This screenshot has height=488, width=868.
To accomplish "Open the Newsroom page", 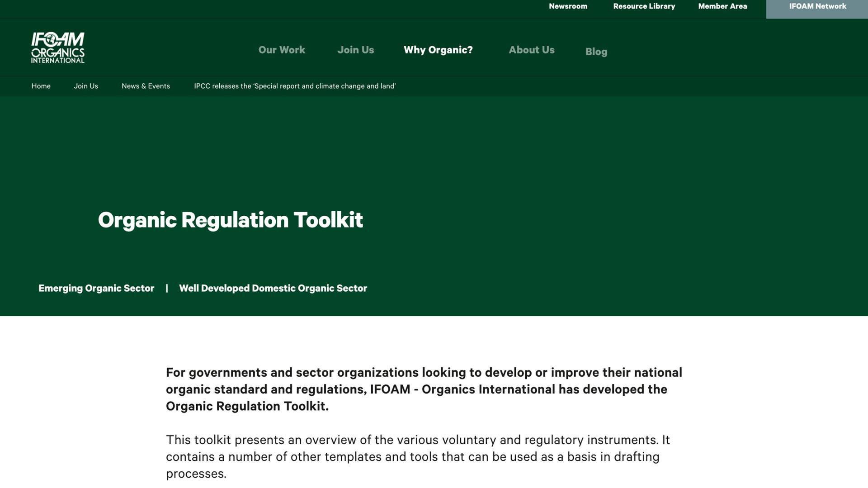I will (x=568, y=6).
